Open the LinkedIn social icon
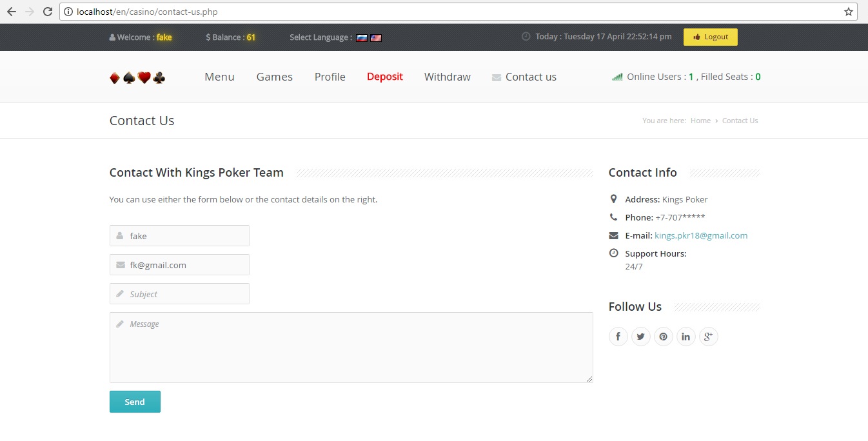Screen dimensions: 868x441 coord(686,337)
